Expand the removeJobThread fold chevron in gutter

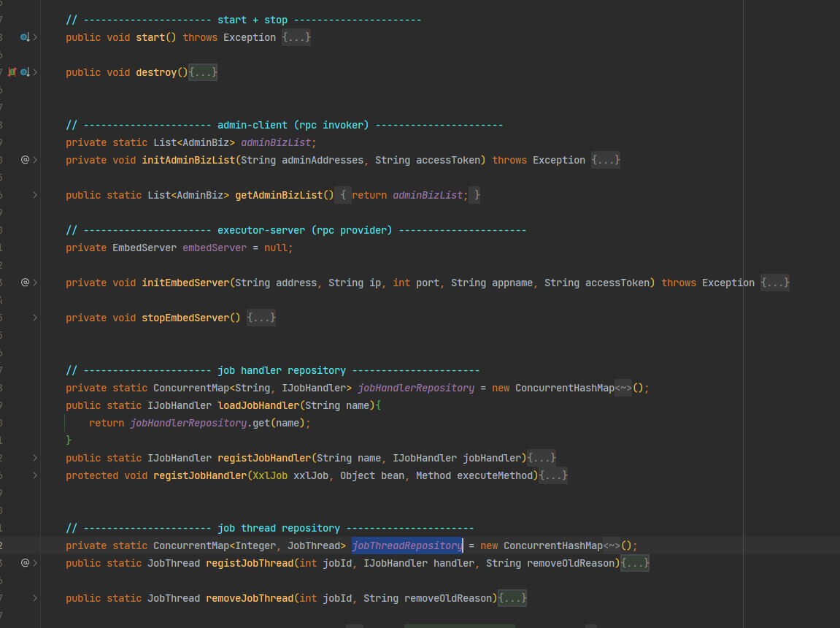[35, 598]
